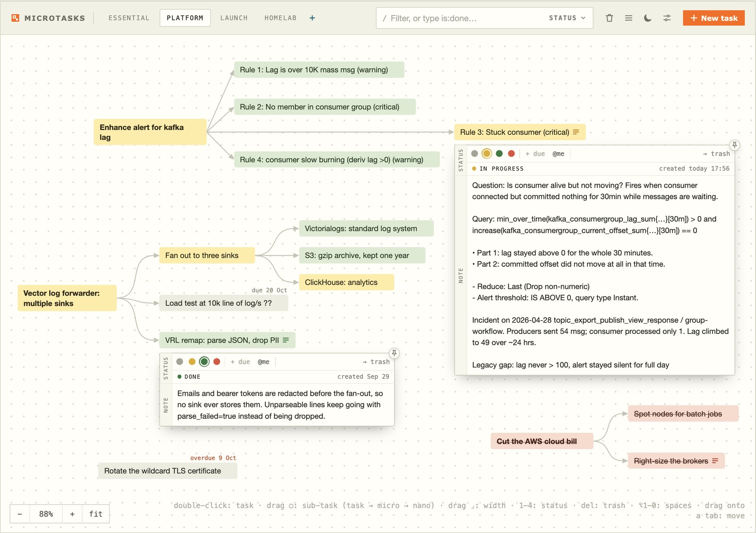Screen dimensions: 756x533
Task: Select the Enhance alert for kafka lag task
Action: coord(150,132)
